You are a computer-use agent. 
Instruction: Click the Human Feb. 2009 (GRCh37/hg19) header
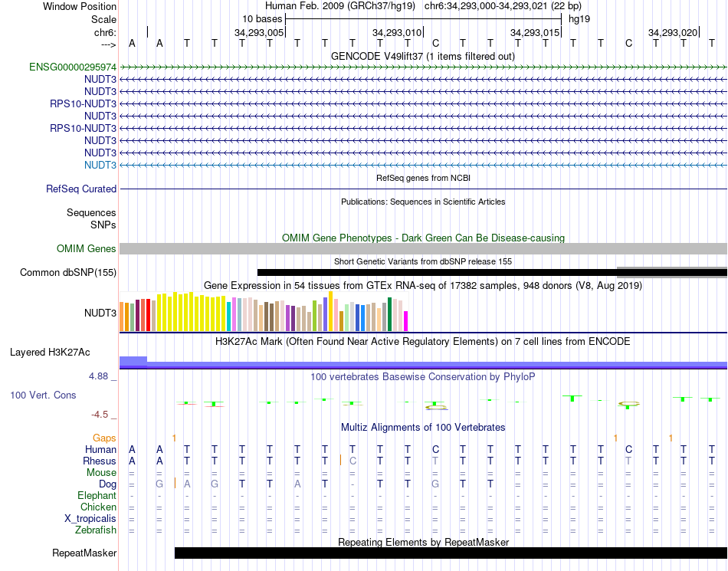[341, 6]
